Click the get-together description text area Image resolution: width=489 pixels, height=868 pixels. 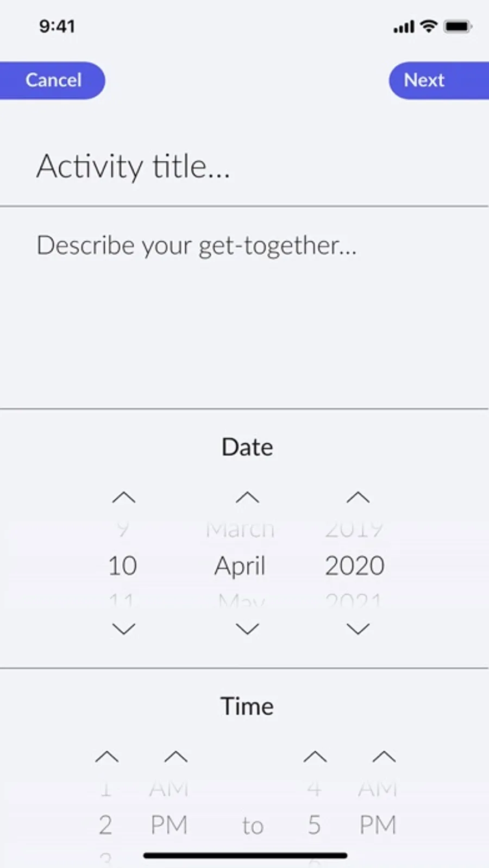coord(244,304)
